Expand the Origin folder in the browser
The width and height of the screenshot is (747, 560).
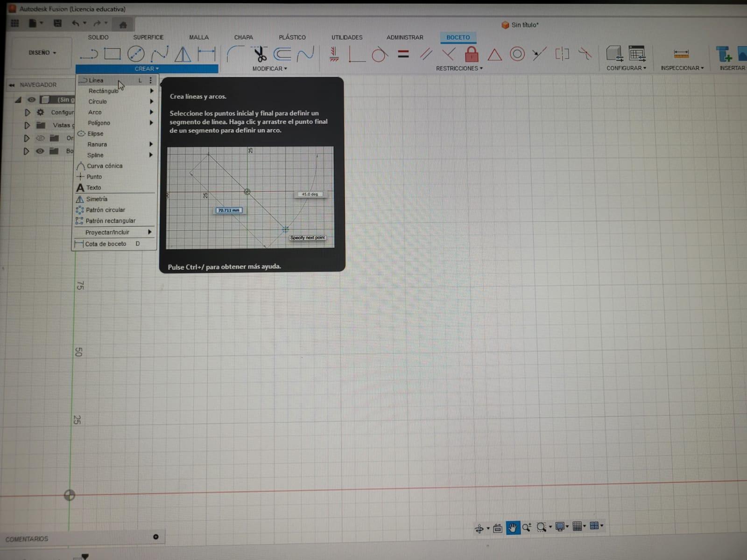coord(27,138)
